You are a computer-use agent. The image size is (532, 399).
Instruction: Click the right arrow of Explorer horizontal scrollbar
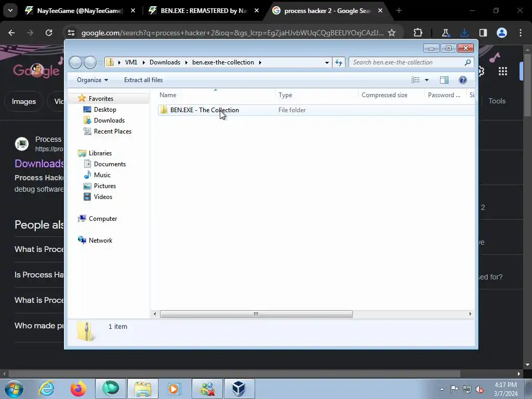point(470,314)
